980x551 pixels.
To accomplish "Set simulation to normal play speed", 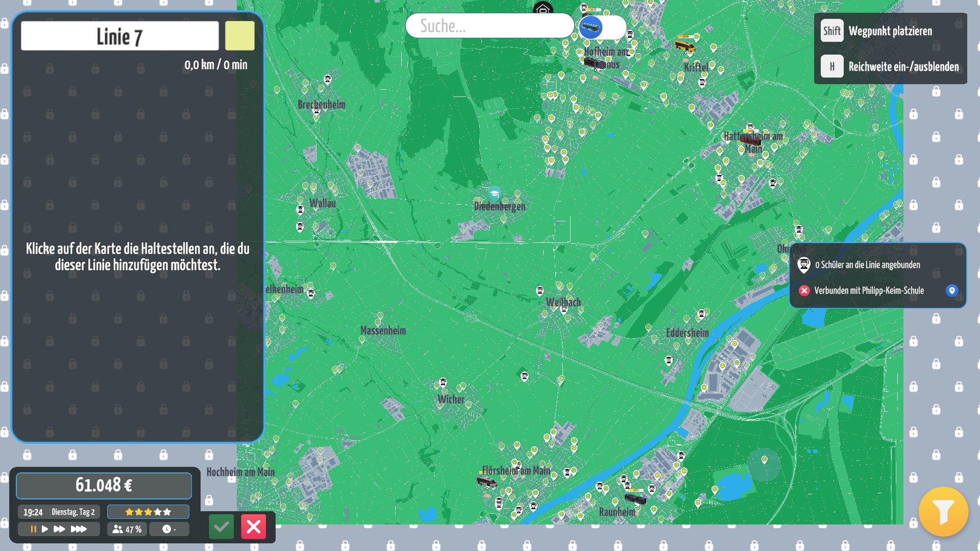I will tap(45, 529).
